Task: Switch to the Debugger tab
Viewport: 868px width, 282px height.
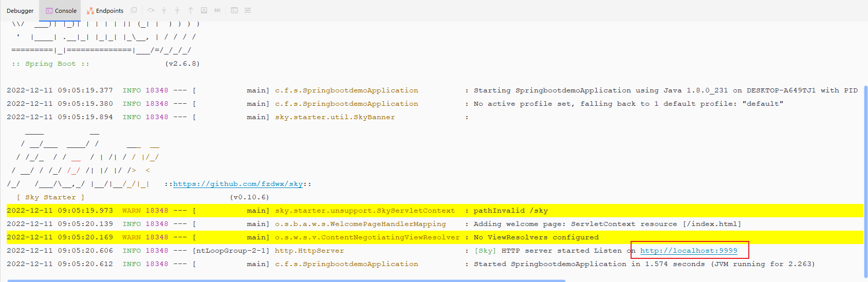Action: [20, 11]
